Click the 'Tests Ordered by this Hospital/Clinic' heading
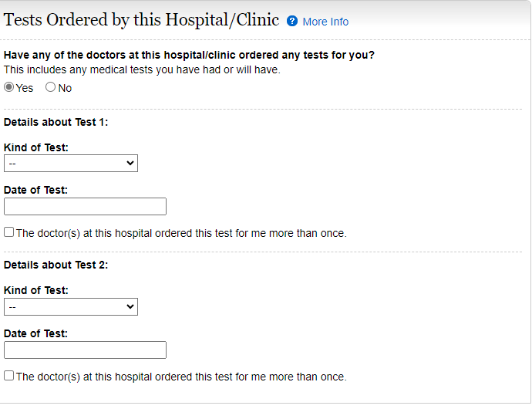532x409 pixels. [x=142, y=20]
